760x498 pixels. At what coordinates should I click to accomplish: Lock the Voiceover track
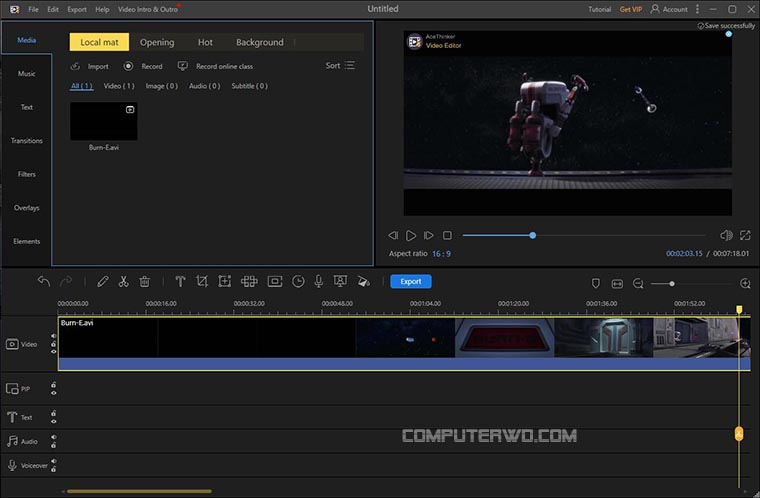54,469
